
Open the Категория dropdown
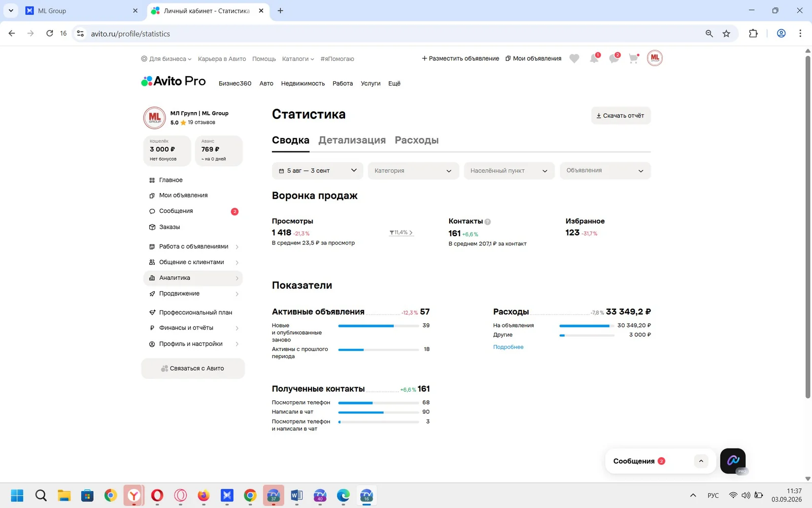(x=413, y=171)
